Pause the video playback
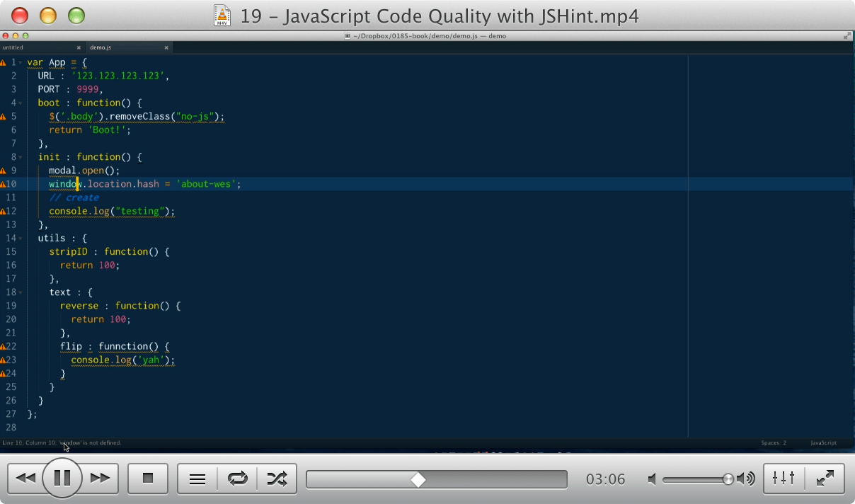Screen dimensions: 855x504 62,479
